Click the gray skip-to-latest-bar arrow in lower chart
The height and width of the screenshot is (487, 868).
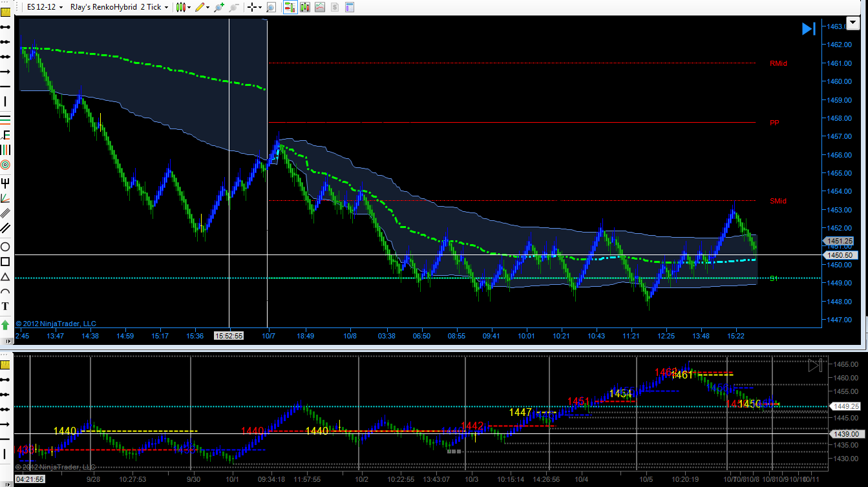[814, 366]
